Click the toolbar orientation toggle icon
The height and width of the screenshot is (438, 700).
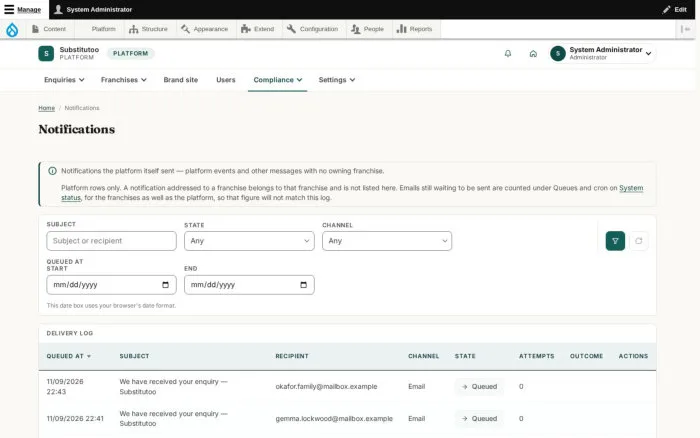click(685, 29)
